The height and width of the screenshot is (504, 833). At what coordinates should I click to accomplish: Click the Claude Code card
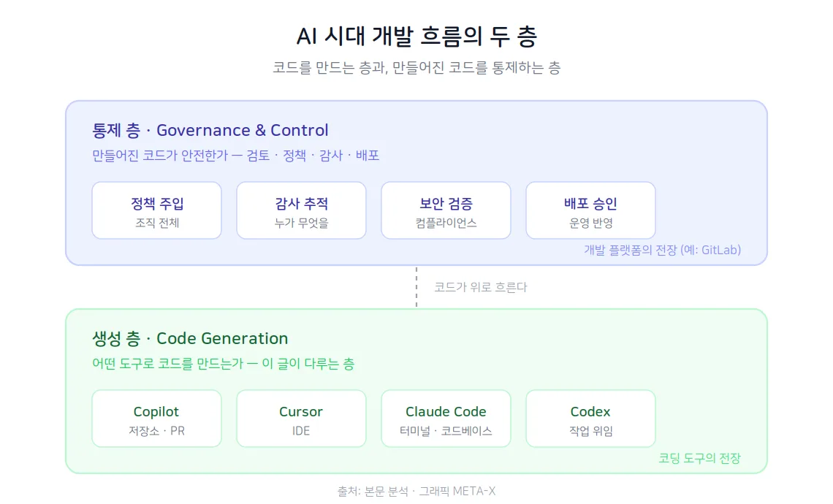click(446, 419)
